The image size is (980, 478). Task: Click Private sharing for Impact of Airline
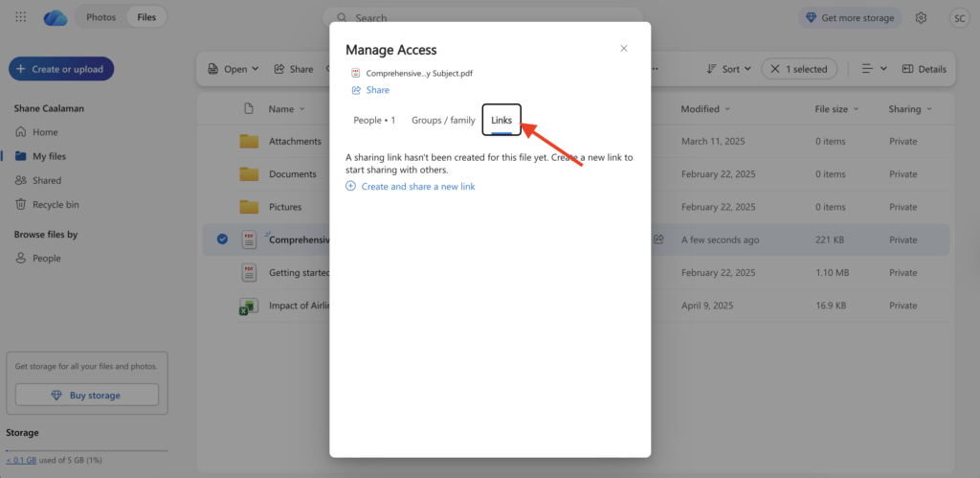point(903,306)
